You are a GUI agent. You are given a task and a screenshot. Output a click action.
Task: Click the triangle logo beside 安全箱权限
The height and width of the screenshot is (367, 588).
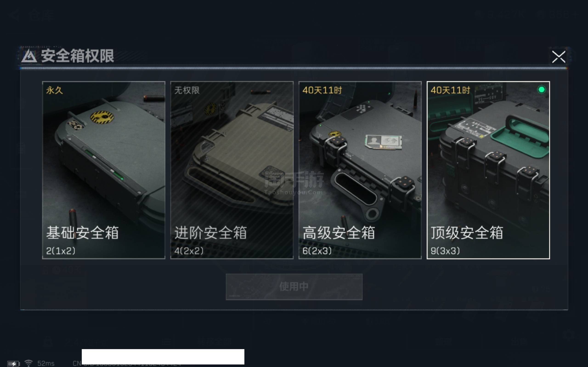pyautogui.click(x=29, y=56)
